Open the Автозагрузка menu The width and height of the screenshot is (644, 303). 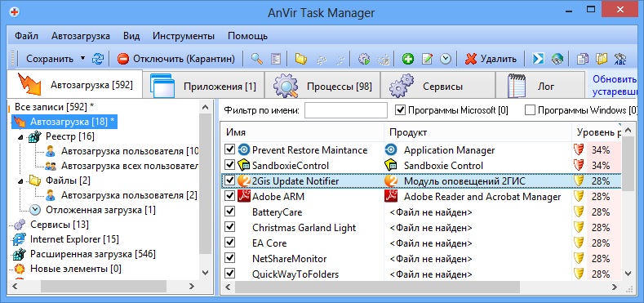81,36
